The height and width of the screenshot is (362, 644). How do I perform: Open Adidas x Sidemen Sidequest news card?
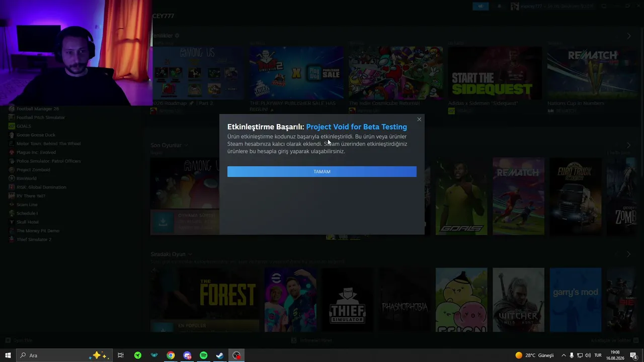(x=495, y=73)
